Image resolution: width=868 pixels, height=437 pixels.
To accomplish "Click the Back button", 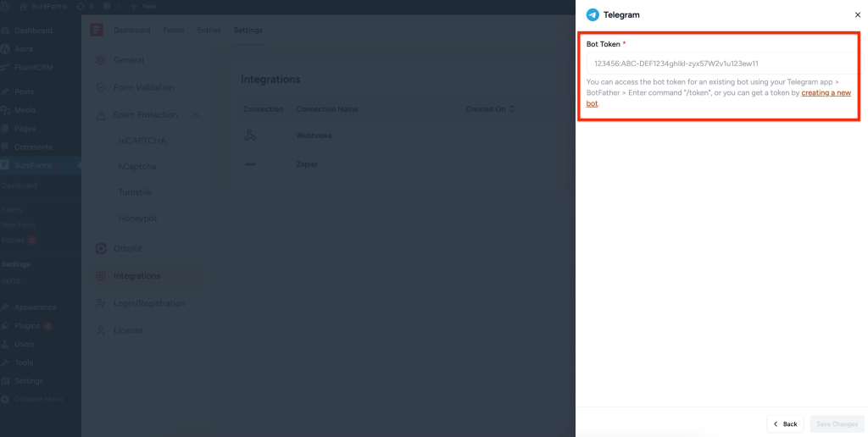I will 785,423.
